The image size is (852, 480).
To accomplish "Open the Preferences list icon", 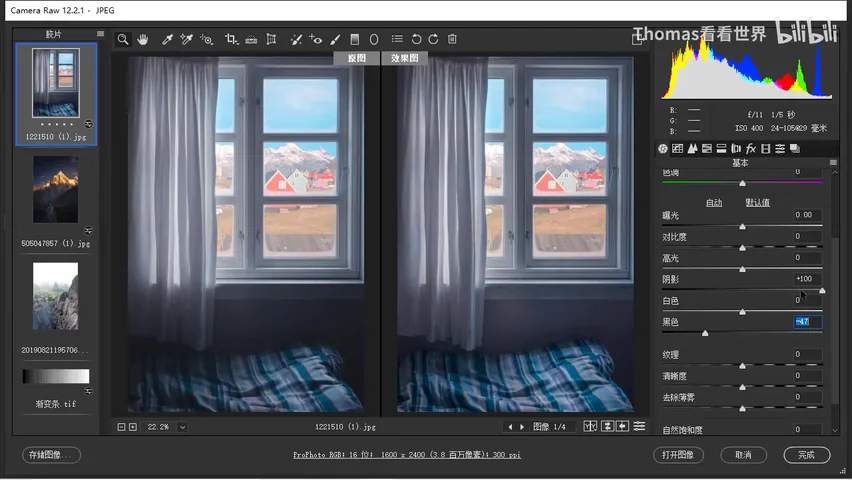I will click(397, 39).
